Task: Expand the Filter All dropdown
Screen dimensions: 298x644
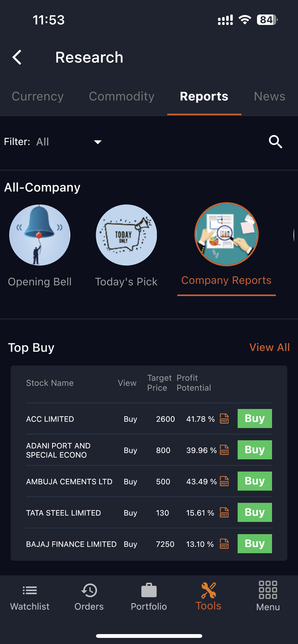Action: coord(69,142)
